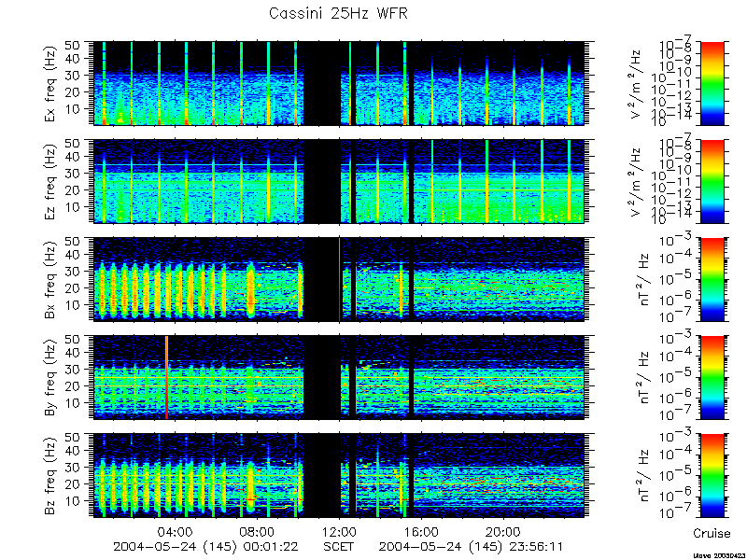Viewport: 747px width, 560px height.
Task: Click the red vertical spike in By spectrogram
Action: pyautogui.click(x=167, y=378)
